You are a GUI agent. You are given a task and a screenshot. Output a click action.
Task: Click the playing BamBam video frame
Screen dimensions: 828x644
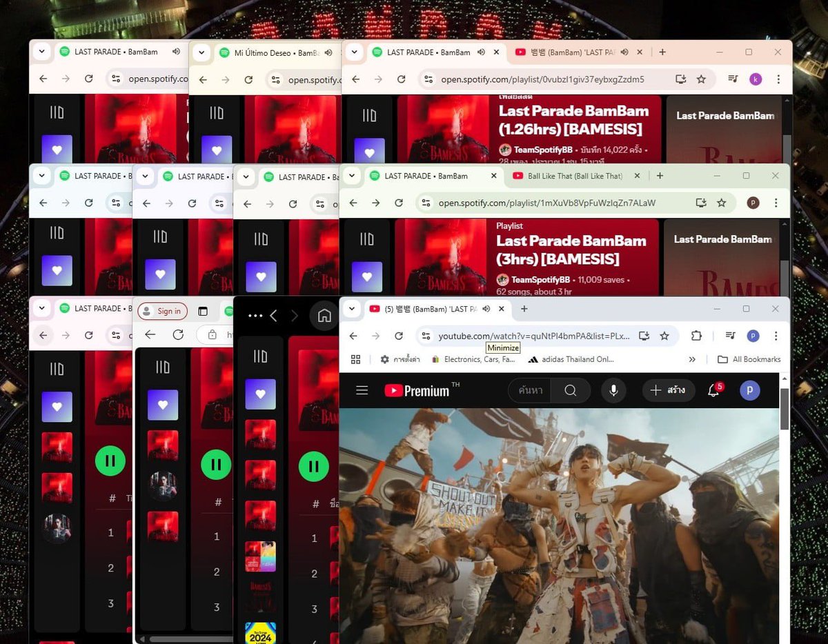click(560, 525)
